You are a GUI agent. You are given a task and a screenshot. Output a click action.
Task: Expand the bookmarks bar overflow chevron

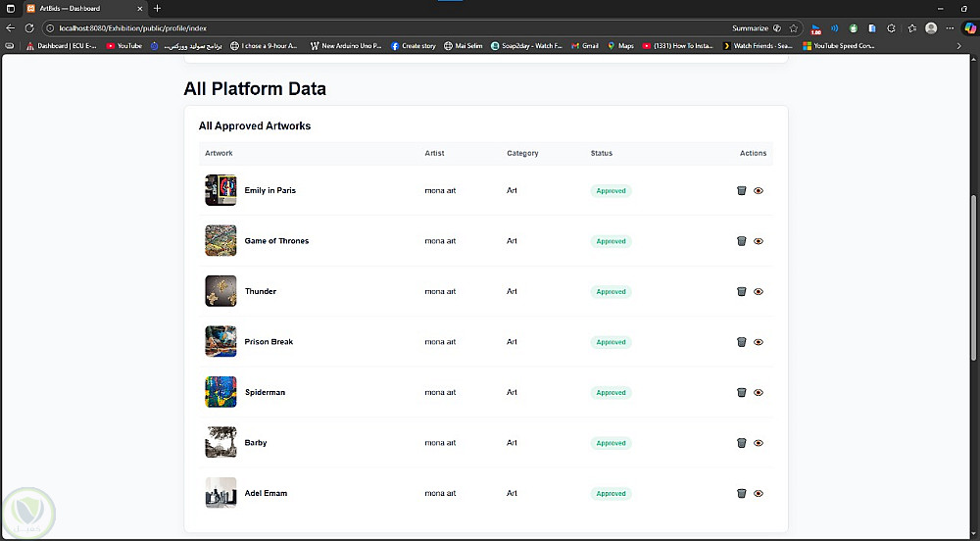coord(958,46)
